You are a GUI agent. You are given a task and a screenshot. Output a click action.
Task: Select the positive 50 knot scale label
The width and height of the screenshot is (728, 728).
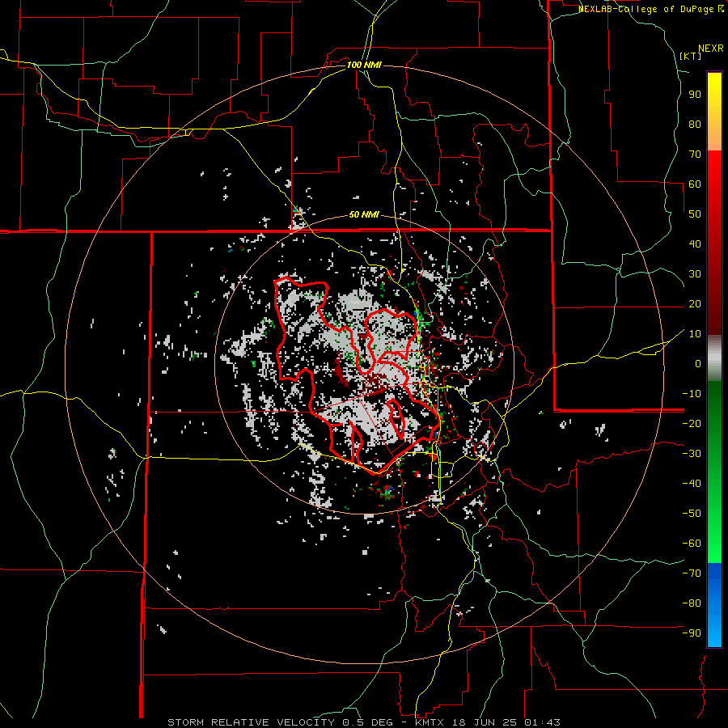(x=695, y=214)
